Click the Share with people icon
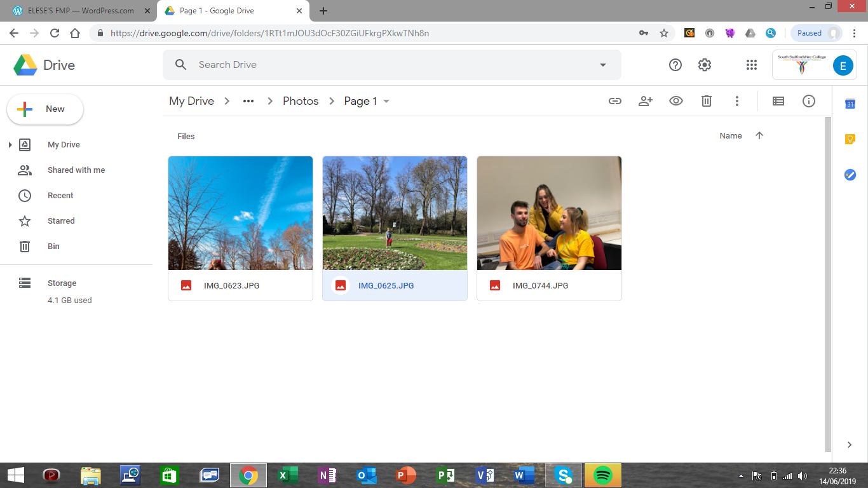 coord(646,101)
